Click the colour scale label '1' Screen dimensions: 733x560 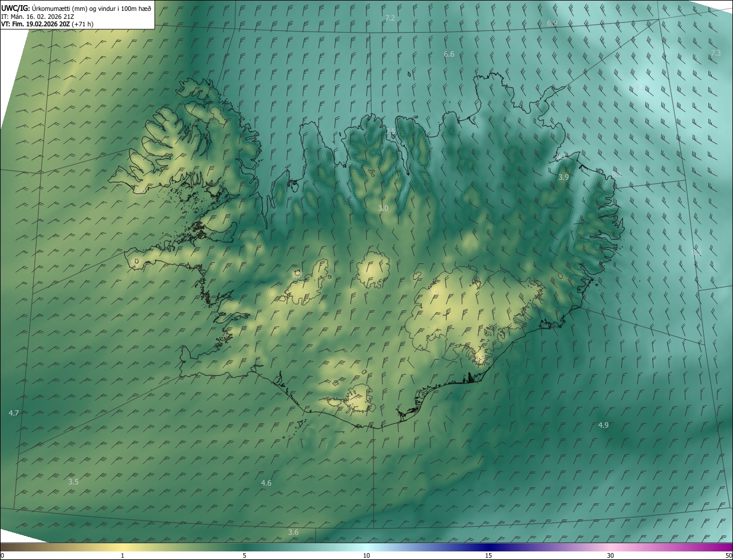(123, 555)
